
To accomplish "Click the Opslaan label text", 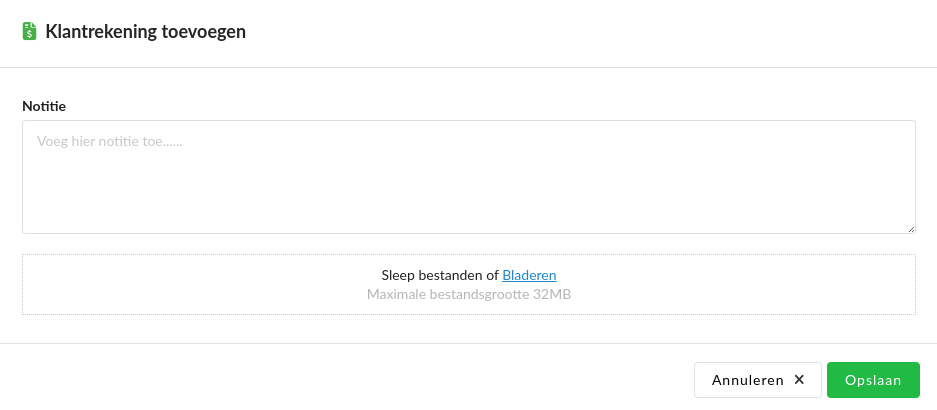I will pyautogui.click(x=873, y=380).
